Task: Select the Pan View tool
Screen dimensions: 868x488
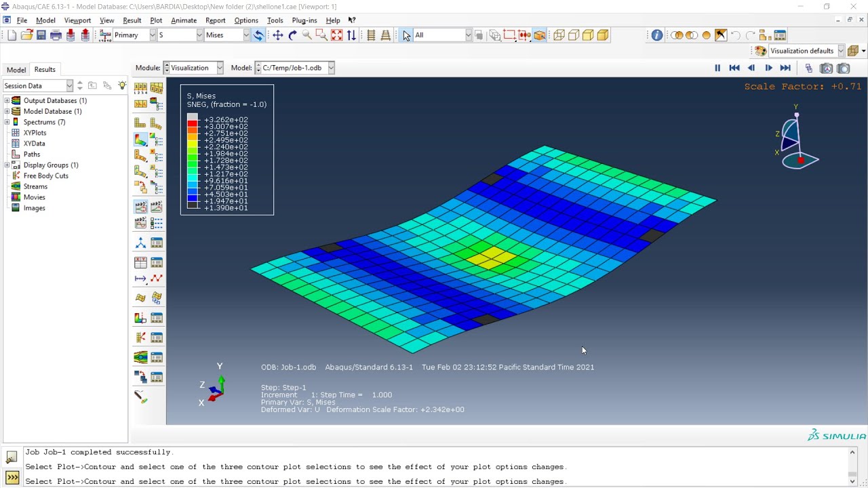Action: [x=278, y=35]
